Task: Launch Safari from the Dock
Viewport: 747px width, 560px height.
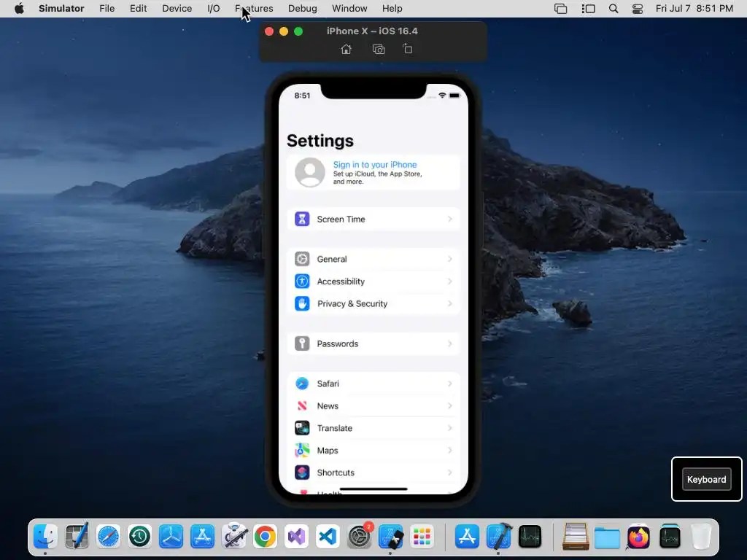Action: [x=108, y=537]
